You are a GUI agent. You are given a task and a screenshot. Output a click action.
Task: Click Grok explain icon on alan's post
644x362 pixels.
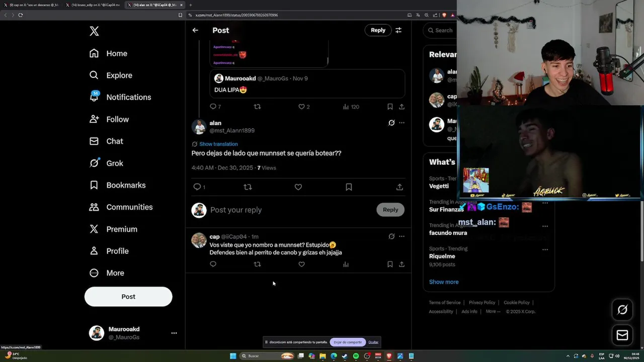(391, 123)
